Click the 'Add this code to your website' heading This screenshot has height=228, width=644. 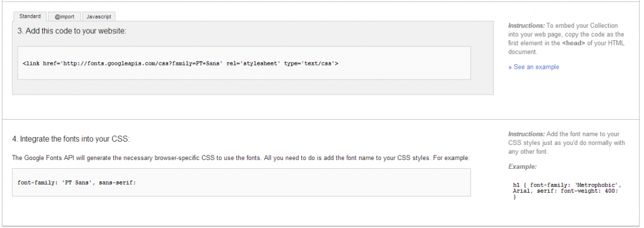click(72, 31)
